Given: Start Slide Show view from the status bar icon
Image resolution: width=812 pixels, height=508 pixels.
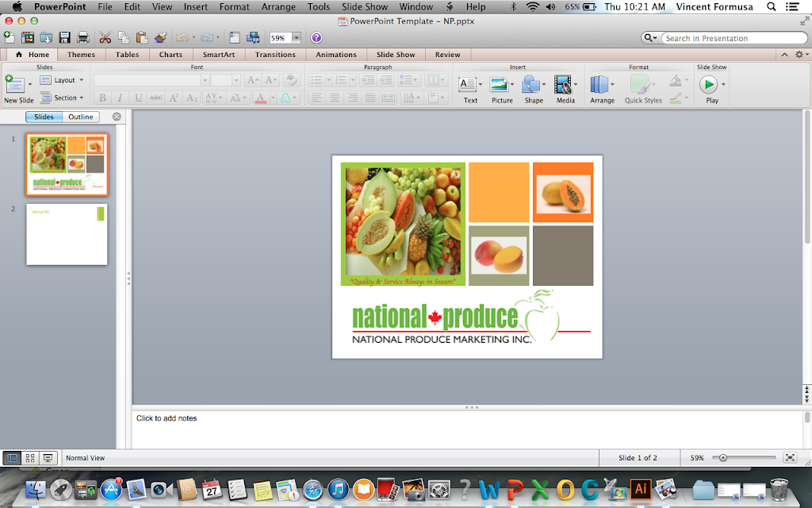Looking at the screenshot, I should point(48,458).
